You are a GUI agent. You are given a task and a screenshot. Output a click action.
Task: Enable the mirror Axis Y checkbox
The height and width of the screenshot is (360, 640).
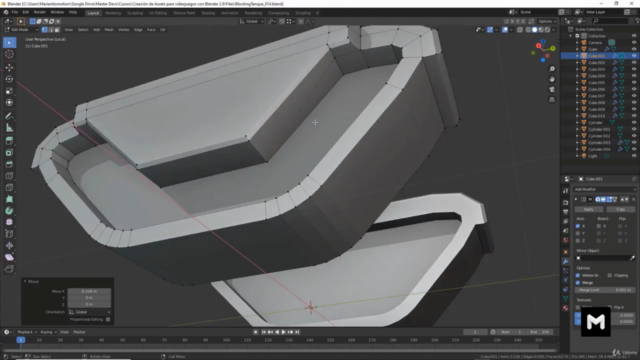(x=578, y=233)
